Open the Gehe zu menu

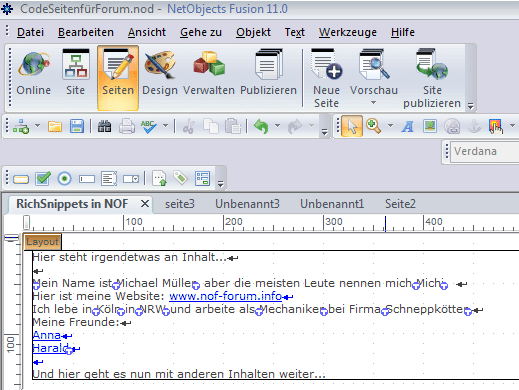point(201,32)
